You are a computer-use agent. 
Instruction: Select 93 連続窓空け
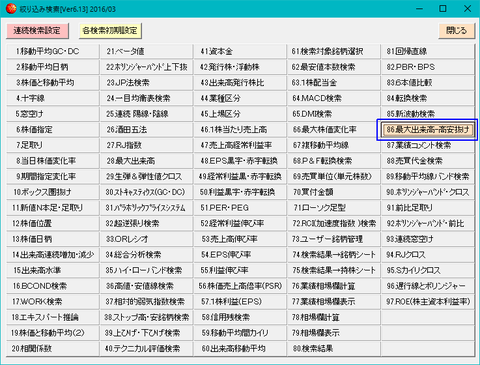[428, 239]
